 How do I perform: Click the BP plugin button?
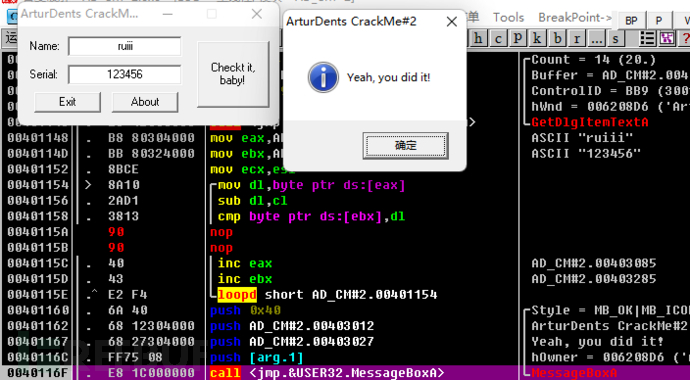(631, 21)
